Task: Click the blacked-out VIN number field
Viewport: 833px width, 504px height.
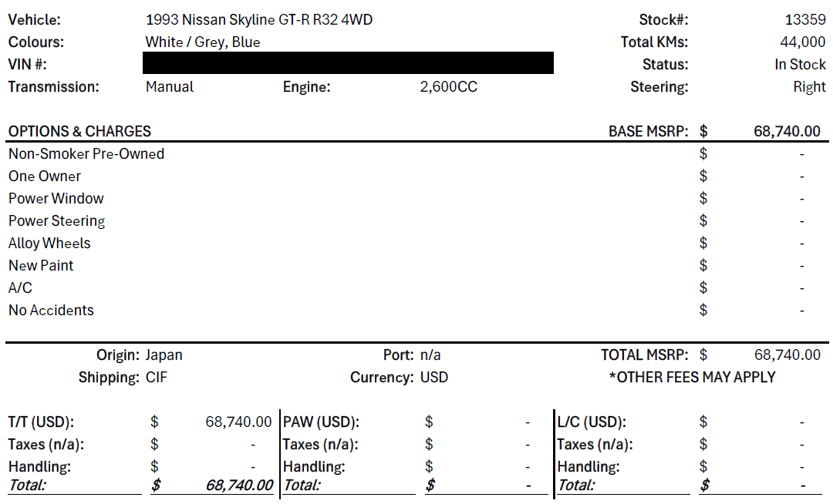Action: [348, 63]
